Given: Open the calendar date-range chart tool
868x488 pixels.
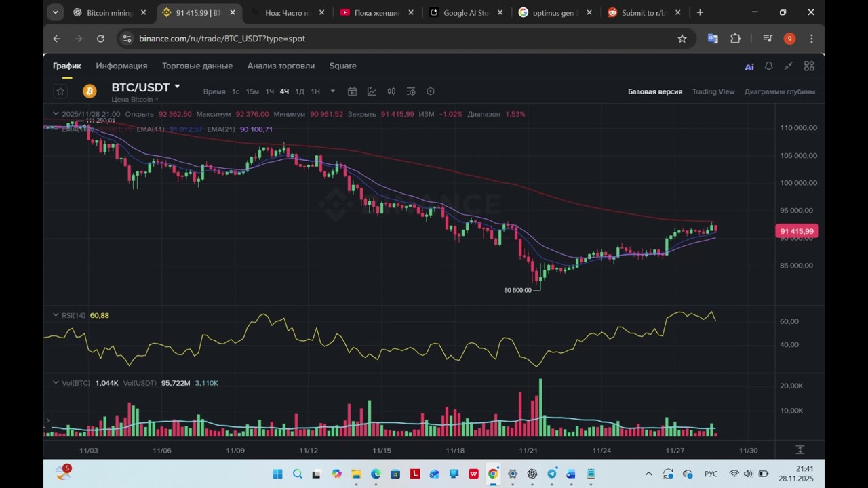Looking at the screenshot, I should 352,91.
